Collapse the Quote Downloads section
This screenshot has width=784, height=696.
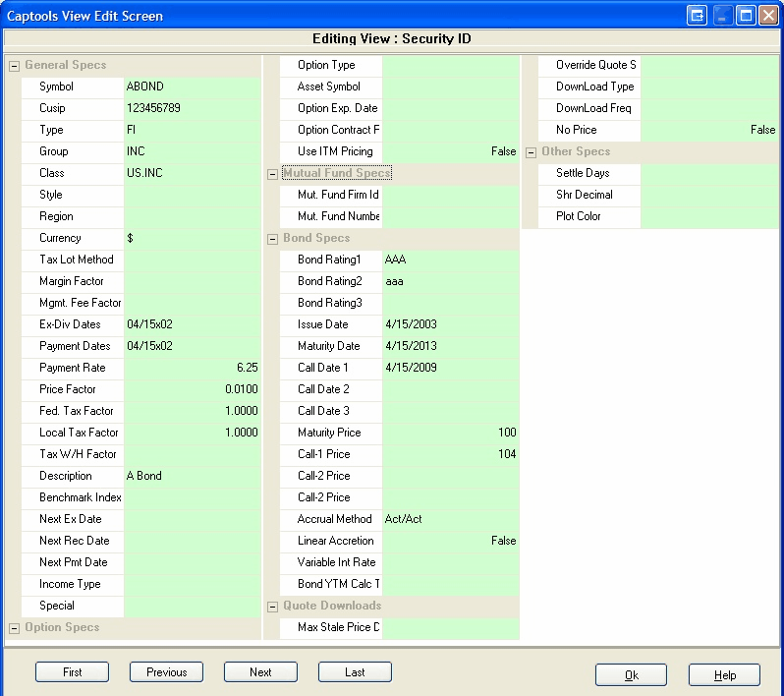pyautogui.click(x=273, y=607)
